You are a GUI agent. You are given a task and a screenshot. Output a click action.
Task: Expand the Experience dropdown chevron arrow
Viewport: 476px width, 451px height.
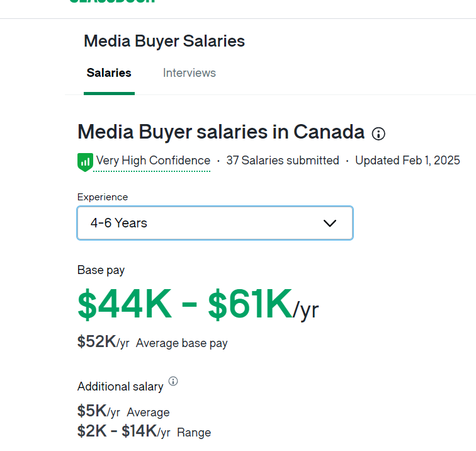click(329, 223)
